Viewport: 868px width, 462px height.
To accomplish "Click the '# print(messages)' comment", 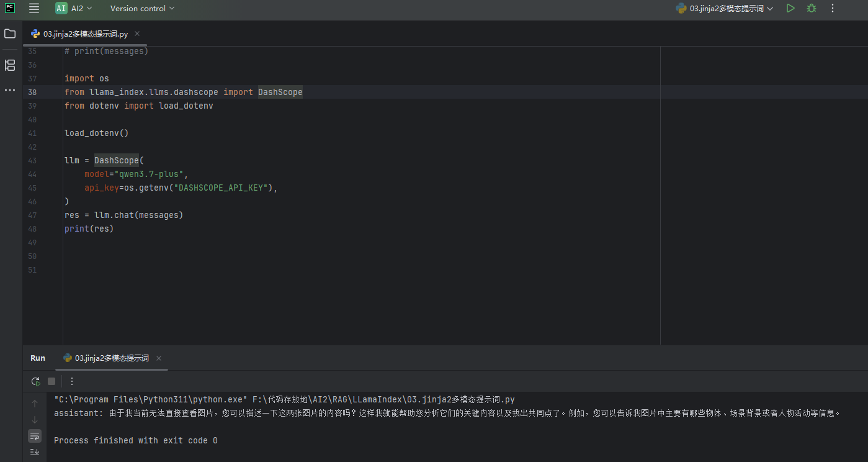I will (x=107, y=52).
